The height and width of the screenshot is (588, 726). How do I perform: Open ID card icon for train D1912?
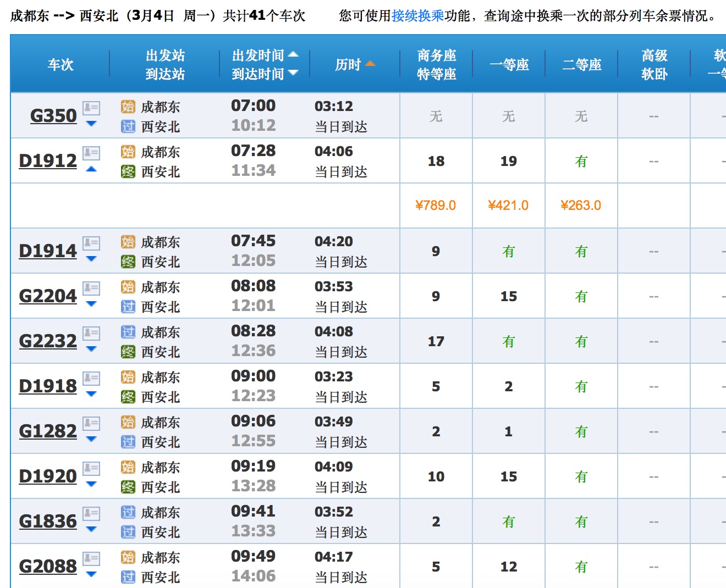[91, 153]
